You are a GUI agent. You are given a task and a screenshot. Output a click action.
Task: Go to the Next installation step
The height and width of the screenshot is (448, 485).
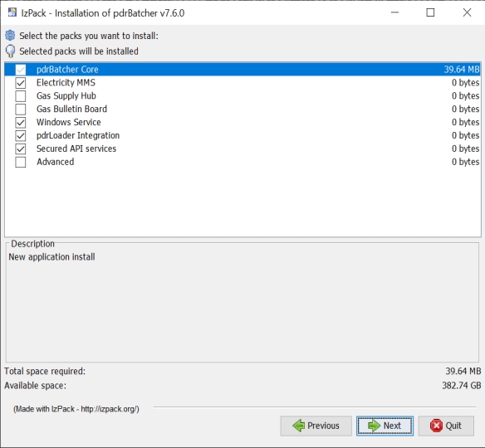tap(385, 426)
